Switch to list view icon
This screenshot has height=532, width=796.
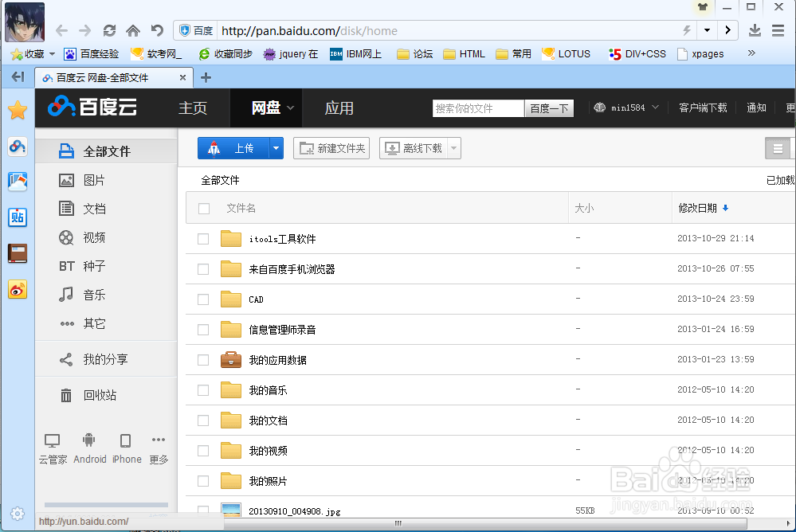[778, 149]
